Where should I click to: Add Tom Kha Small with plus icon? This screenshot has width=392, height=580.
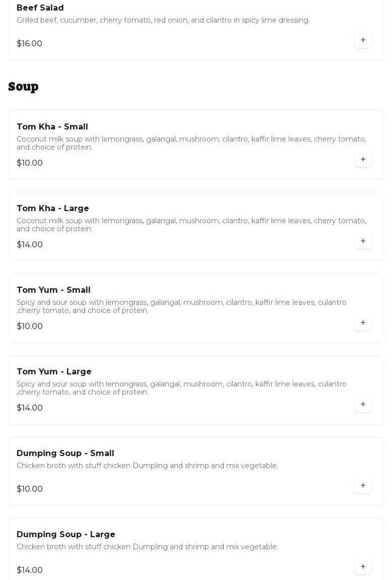coord(363,159)
